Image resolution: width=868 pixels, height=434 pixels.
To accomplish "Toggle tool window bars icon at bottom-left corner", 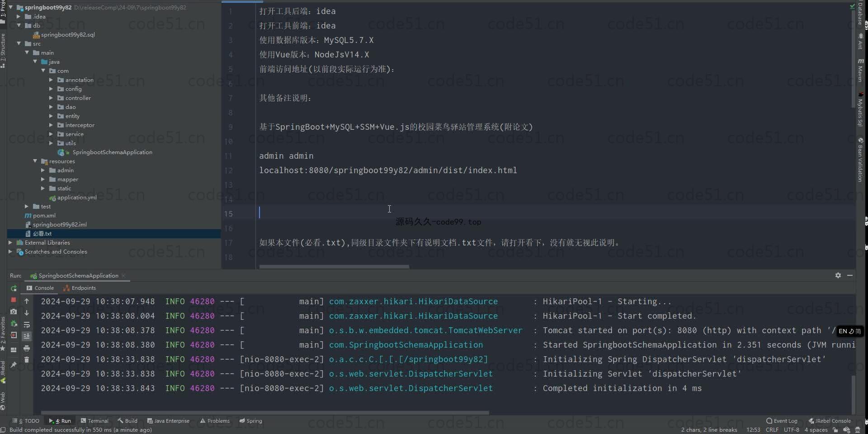I will coord(4,430).
